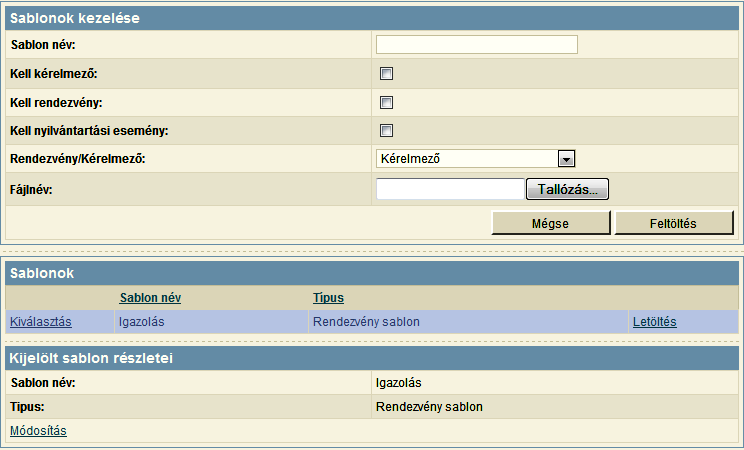Enable the Kell kérelmező checkbox

386,74
